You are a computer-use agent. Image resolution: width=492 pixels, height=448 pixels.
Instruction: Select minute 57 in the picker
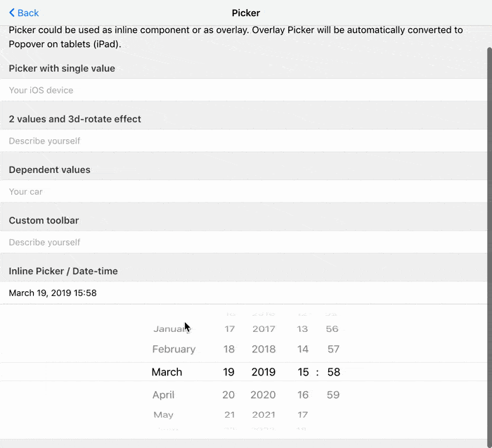(x=333, y=349)
